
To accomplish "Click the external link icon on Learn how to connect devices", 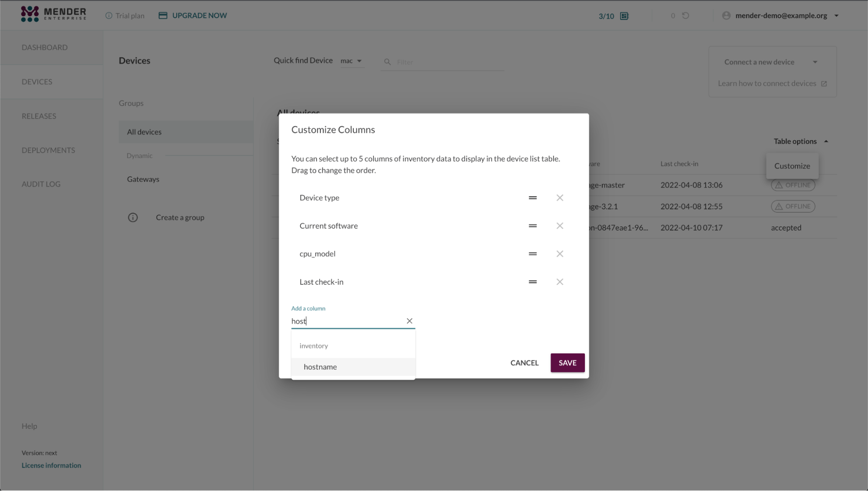I will [824, 83].
